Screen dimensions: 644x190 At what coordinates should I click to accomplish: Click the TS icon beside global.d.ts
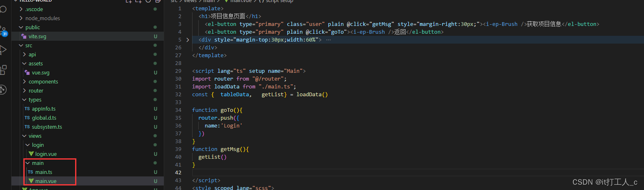tap(27, 118)
